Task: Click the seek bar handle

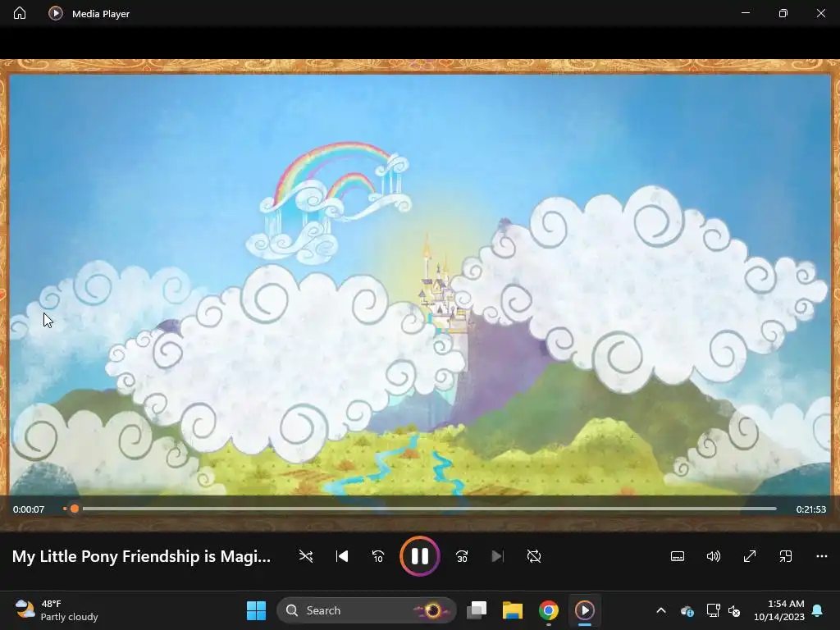Action: coord(75,509)
